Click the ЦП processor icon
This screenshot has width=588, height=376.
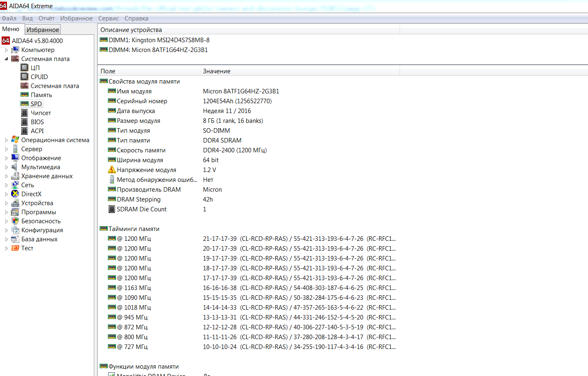(25, 68)
